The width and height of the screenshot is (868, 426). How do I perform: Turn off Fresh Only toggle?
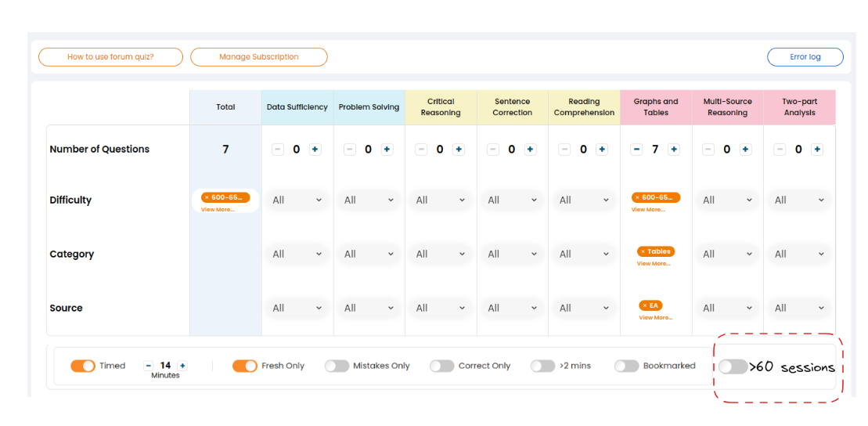coord(245,366)
